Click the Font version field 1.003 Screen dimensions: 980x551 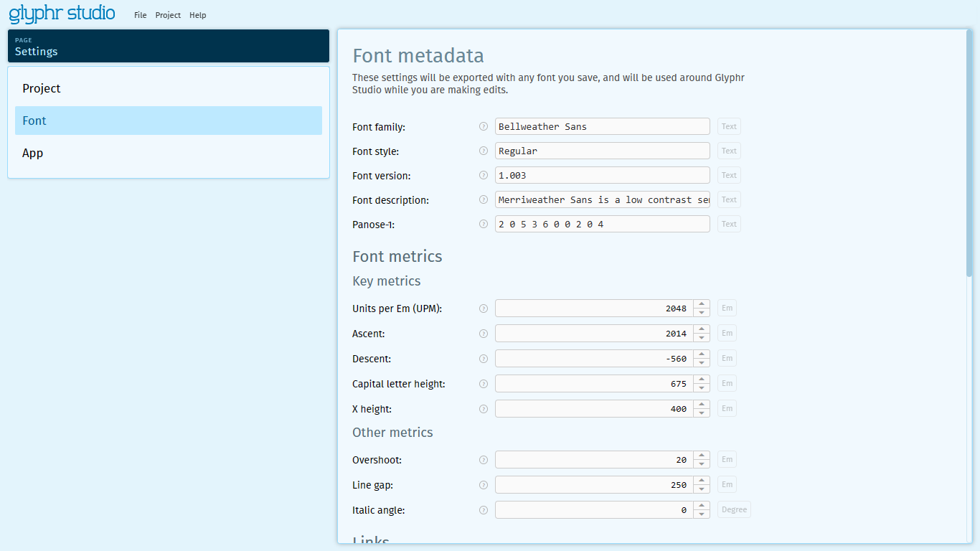point(603,175)
